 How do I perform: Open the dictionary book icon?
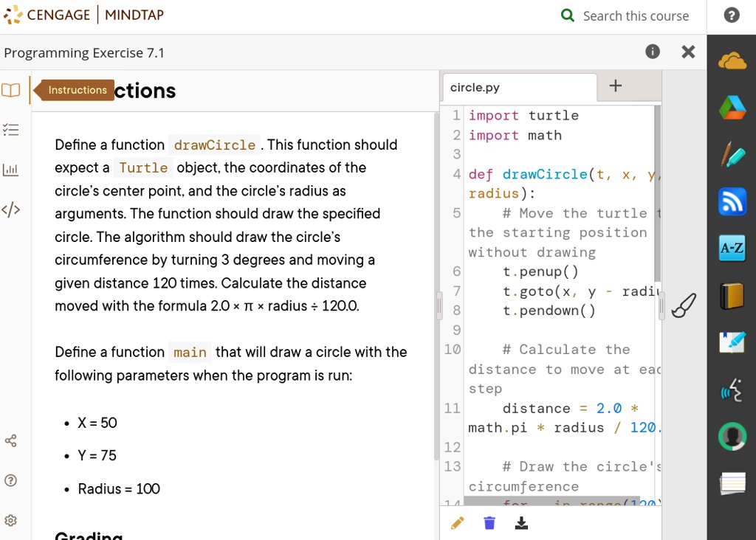coord(732,295)
